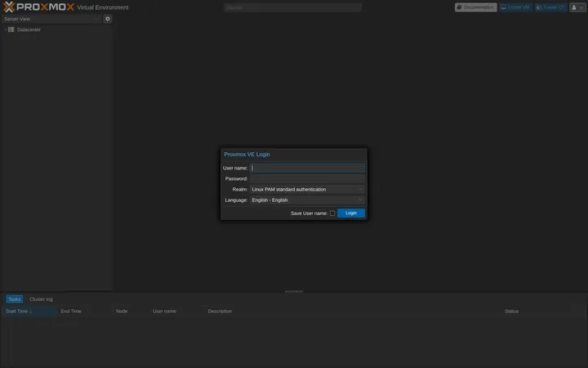Viewport: 588px width, 368px height.
Task: Sort by End Time column
Action: click(85, 312)
